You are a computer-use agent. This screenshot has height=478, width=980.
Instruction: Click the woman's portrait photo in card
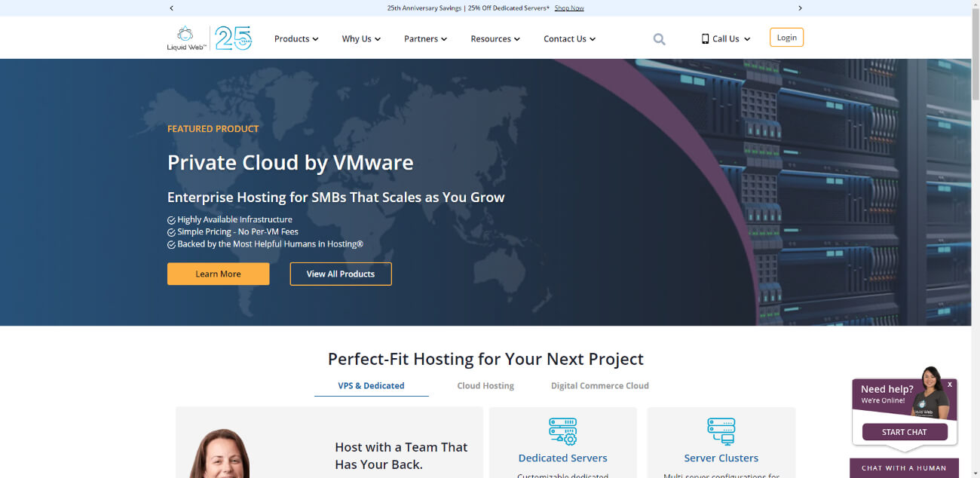click(219, 454)
